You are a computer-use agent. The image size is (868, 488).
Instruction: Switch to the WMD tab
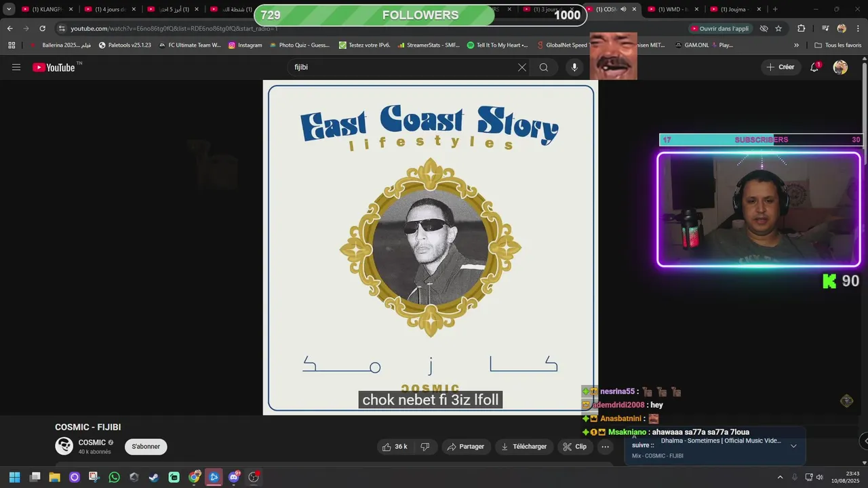(x=671, y=9)
